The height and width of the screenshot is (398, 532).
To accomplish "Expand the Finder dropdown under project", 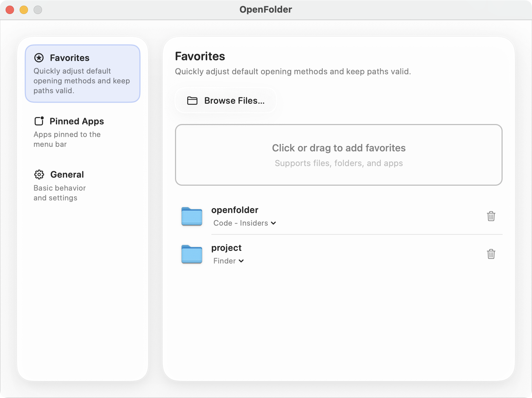I will 228,261.
